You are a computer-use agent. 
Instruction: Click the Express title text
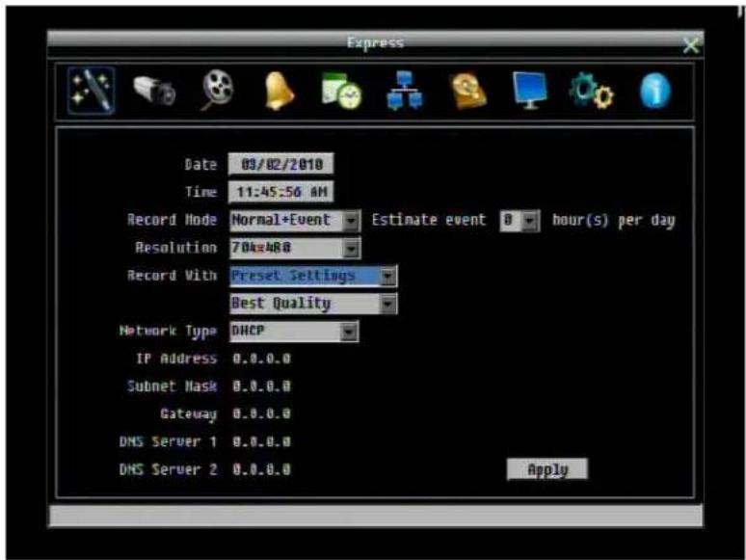(375, 42)
